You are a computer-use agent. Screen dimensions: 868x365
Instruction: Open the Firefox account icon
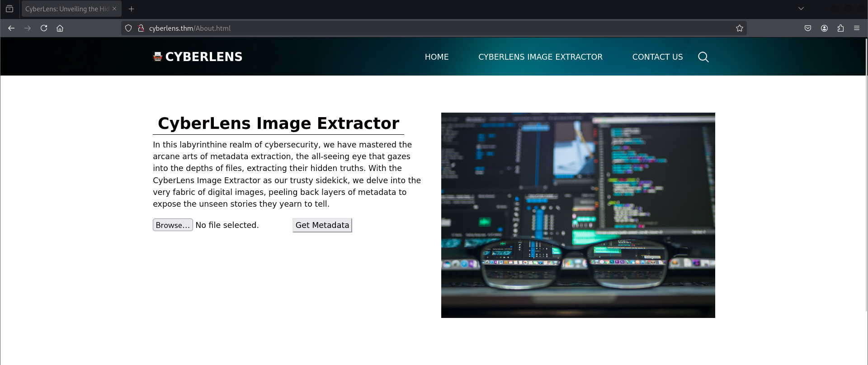click(x=824, y=28)
